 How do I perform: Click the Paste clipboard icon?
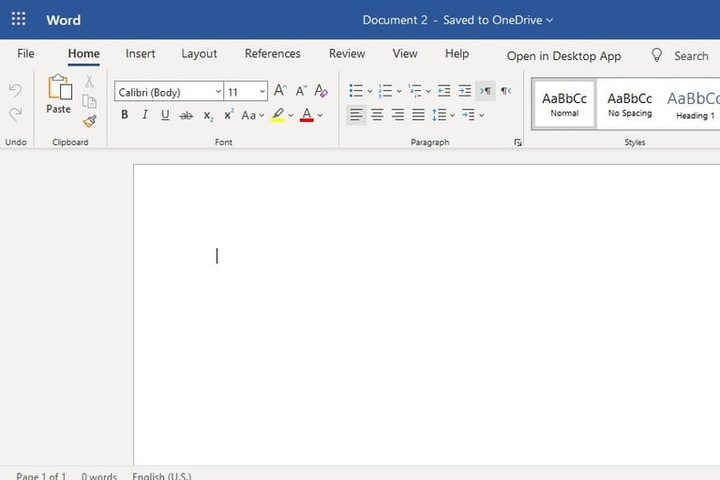point(59,95)
